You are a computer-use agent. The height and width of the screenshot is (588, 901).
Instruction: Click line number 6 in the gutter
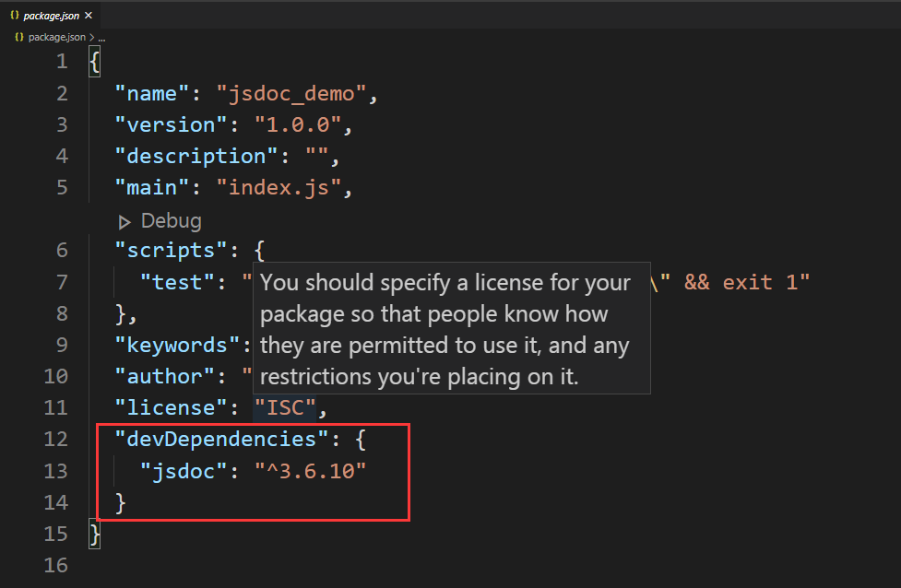click(x=62, y=251)
